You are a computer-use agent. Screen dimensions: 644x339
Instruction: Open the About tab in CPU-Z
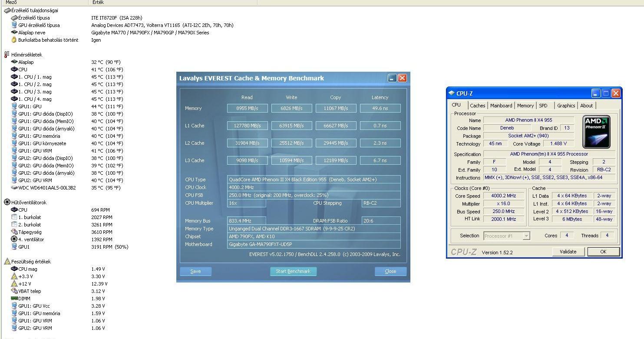pyautogui.click(x=587, y=106)
